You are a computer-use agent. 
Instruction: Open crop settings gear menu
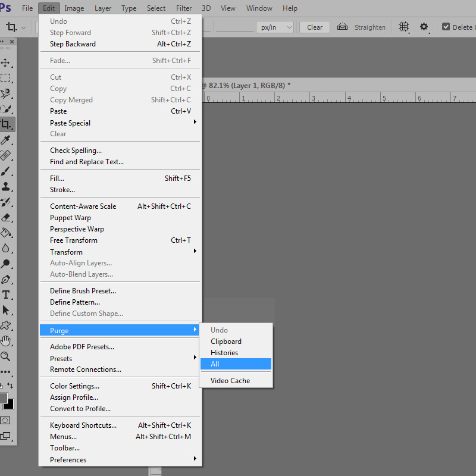point(424,27)
